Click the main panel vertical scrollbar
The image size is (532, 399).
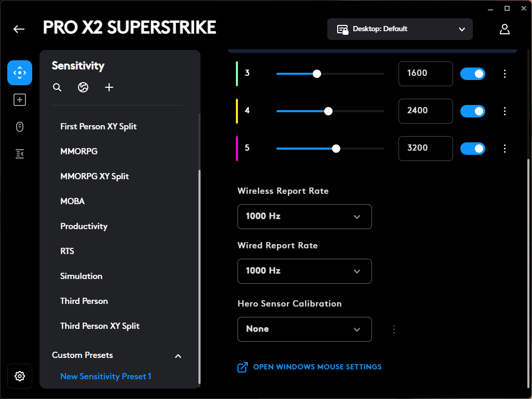(x=528, y=273)
